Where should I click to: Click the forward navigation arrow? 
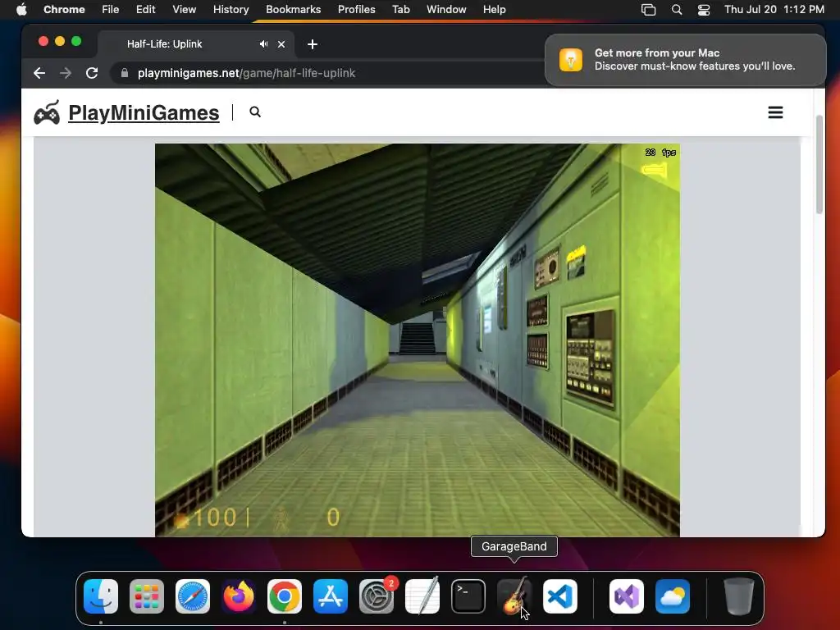pos(66,73)
